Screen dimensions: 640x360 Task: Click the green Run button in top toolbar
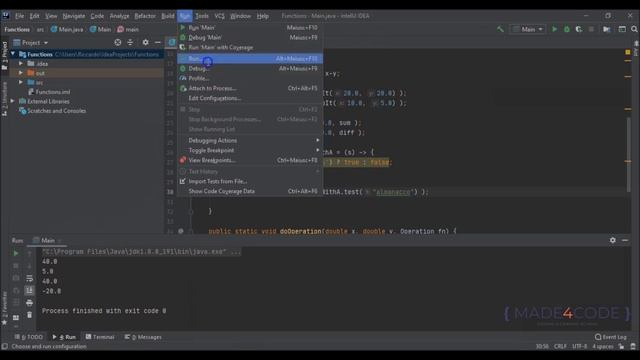pyautogui.click(x=554, y=29)
